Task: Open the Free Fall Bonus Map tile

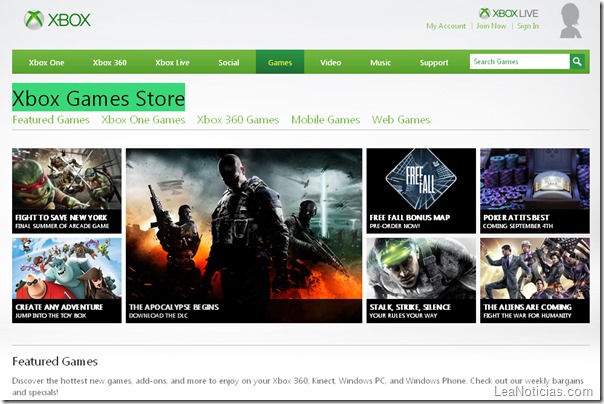Action: (421, 191)
